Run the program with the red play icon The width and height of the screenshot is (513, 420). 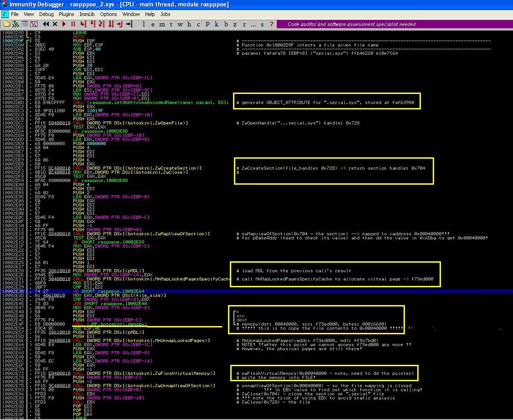(x=64, y=24)
